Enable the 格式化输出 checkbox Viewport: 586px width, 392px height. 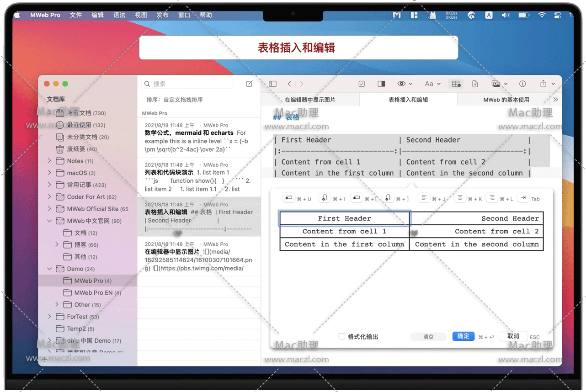342,337
